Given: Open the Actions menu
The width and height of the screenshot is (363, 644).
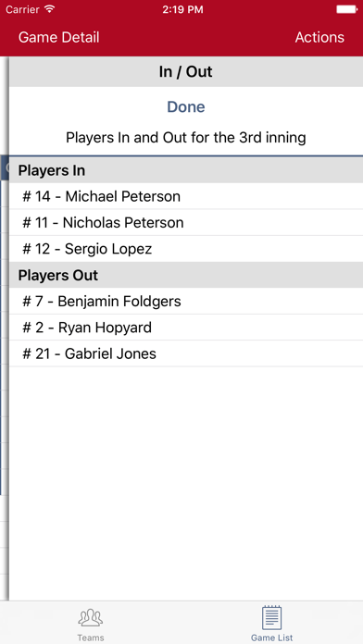Looking at the screenshot, I should 319,37.
